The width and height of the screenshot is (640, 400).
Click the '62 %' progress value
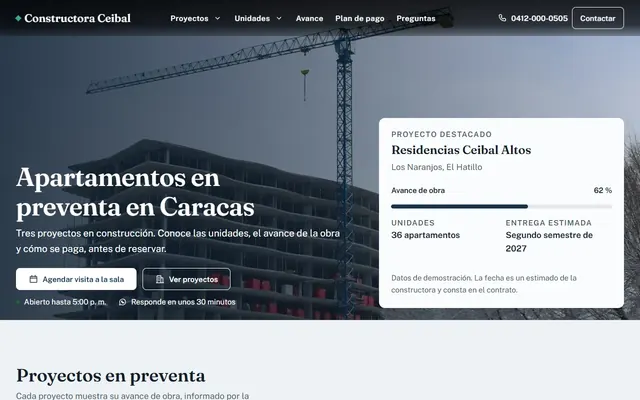click(603, 190)
